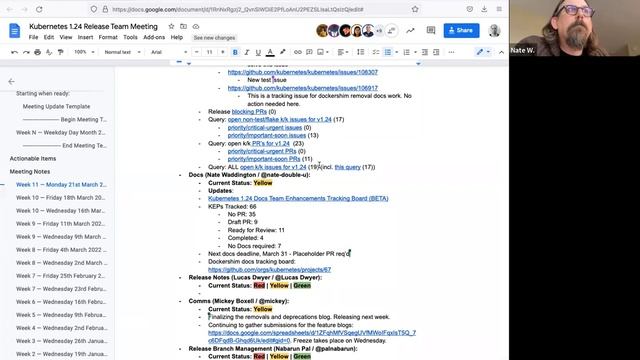This screenshot has height=360, width=640.
Task: Click the browser address bar
Action: click(253, 9)
